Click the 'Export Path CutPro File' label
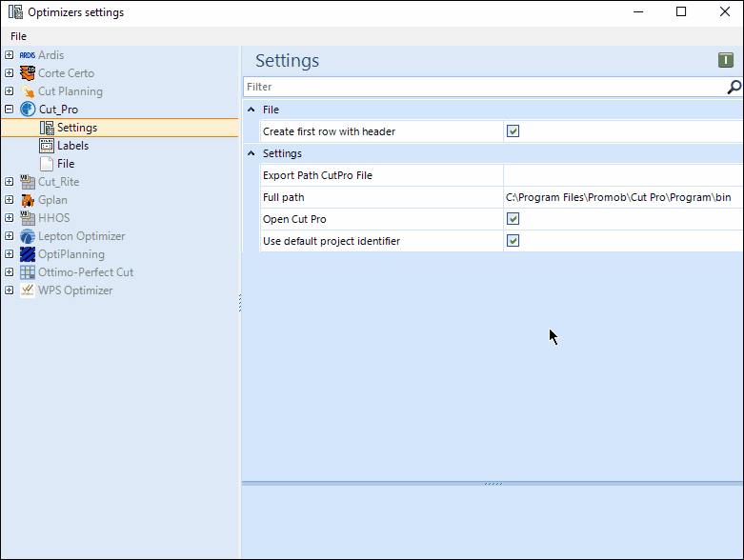Viewport: 744px width, 560px height. point(317,175)
